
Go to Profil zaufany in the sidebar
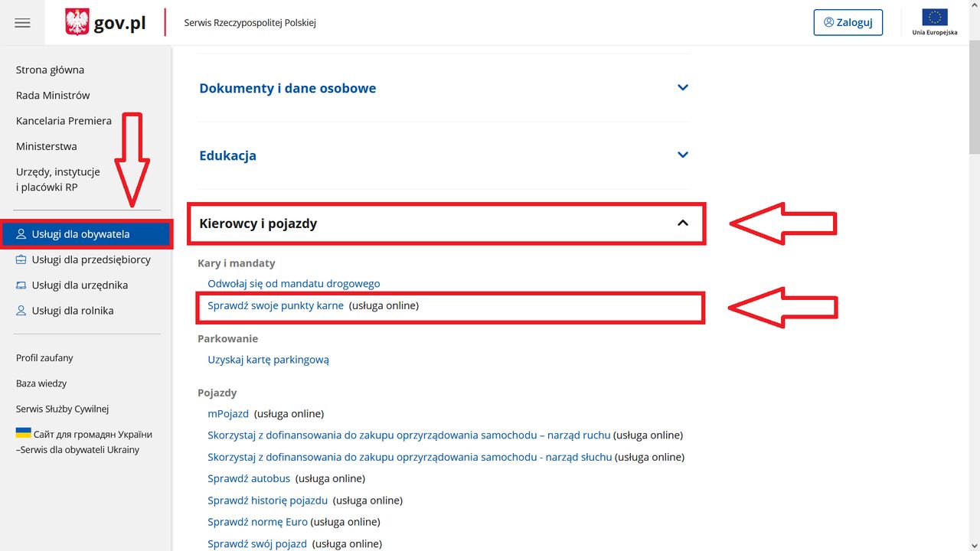(44, 358)
